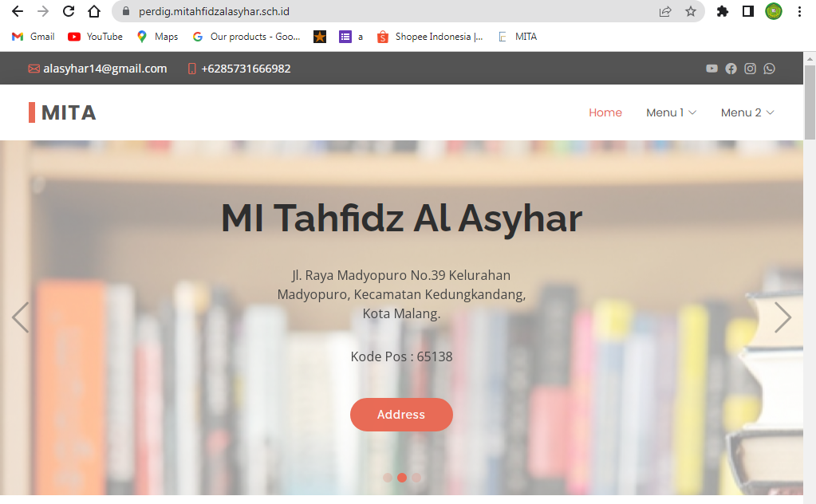Click the browser home icon
Image resolution: width=816 pixels, height=504 pixels.
click(93, 11)
